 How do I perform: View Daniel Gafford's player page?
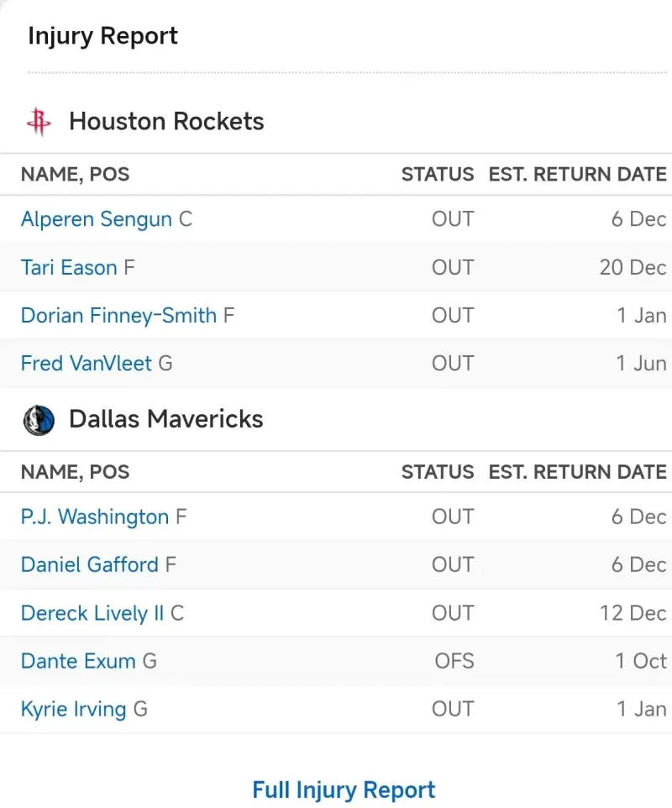point(89,565)
